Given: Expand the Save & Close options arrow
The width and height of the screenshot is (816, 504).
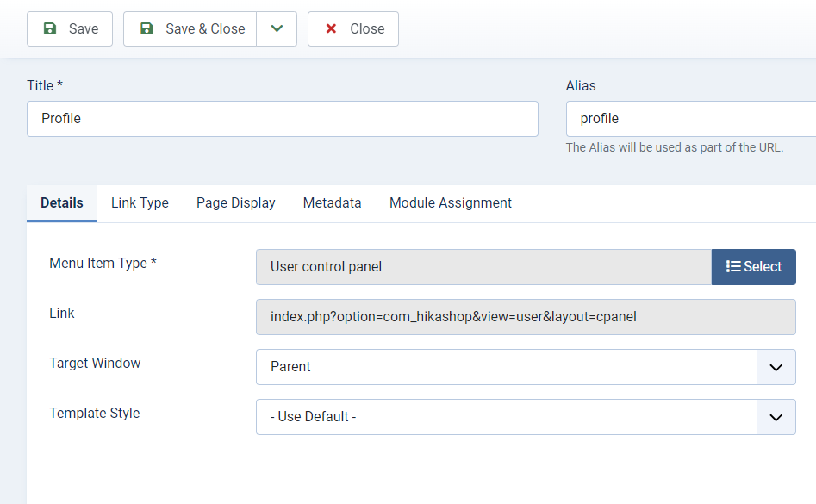Looking at the screenshot, I should (x=277, y=29).
